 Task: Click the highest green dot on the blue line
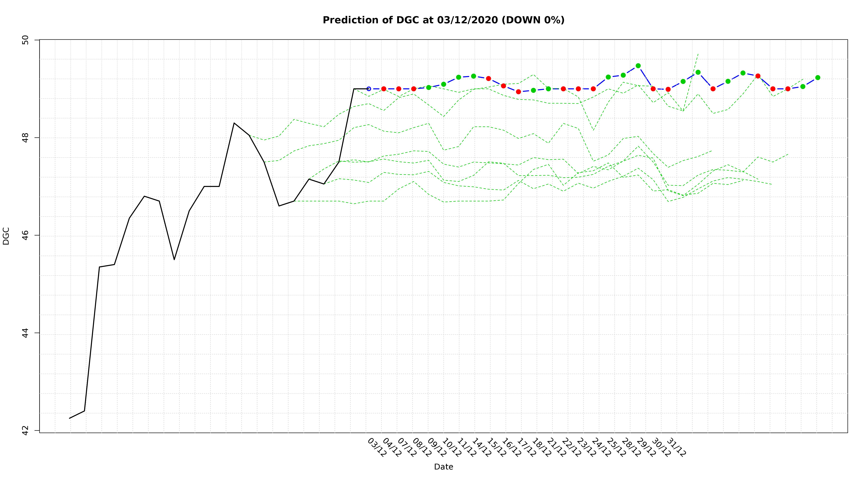point(638,66)
